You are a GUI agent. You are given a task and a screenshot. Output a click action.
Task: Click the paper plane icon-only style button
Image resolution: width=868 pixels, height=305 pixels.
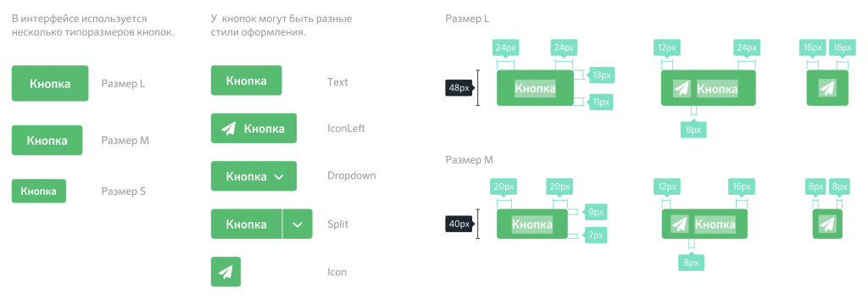(225, 272)
